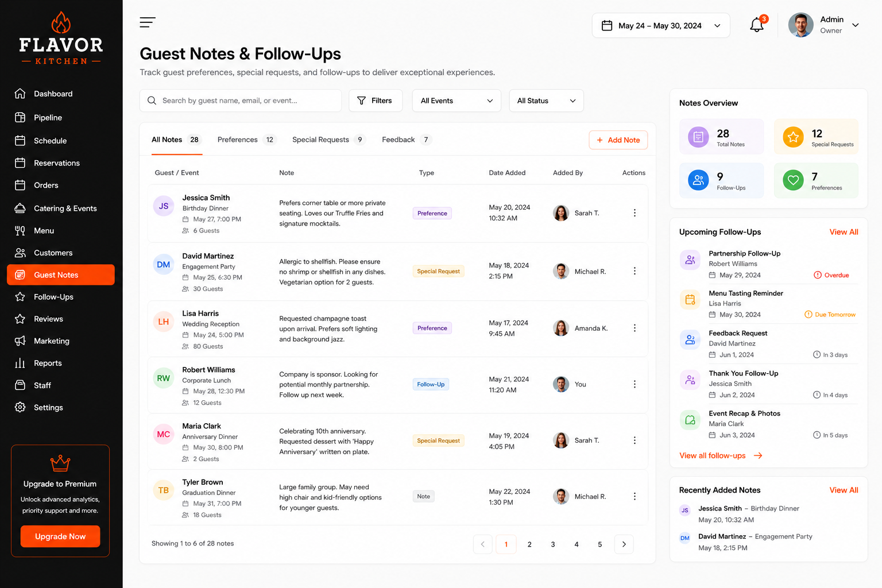Click View All in Upcoming Follow-Ups
The image size is (882, 588).
[x=844, y=232]
